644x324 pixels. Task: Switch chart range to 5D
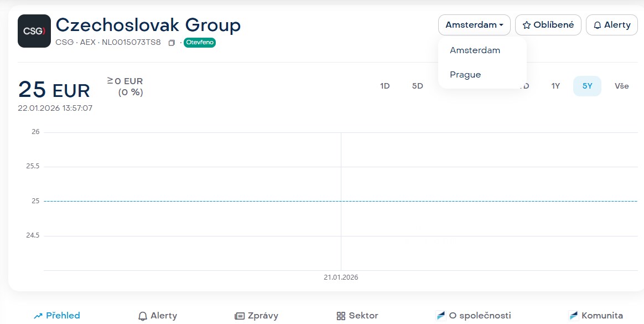pyautogui.click(x=417, y=86)
